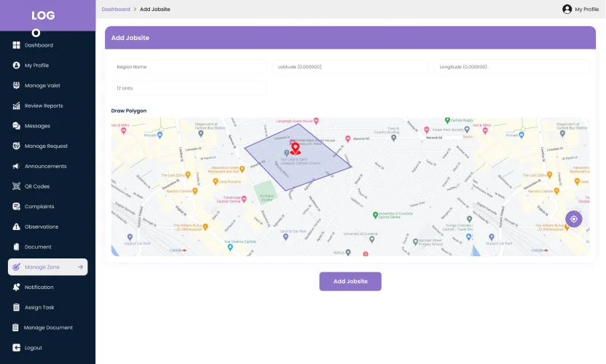Open Manage Valet via its sidebar icon
The width and height of the screenshot is (606, 364).
(16, 85)
